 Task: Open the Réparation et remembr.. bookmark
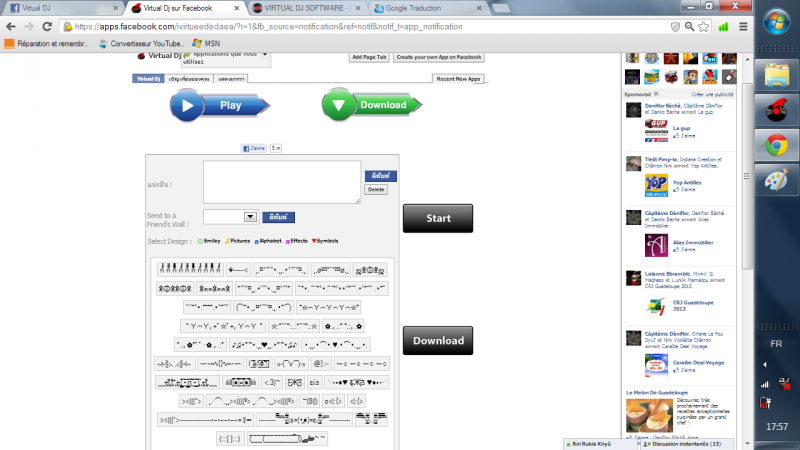[46, 44]
